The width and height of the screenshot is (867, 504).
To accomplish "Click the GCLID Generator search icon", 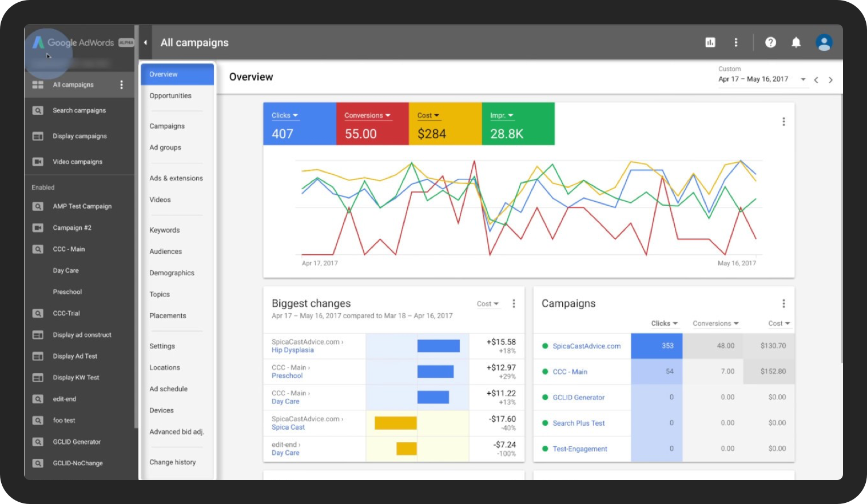I will click(x=38, y=442).
